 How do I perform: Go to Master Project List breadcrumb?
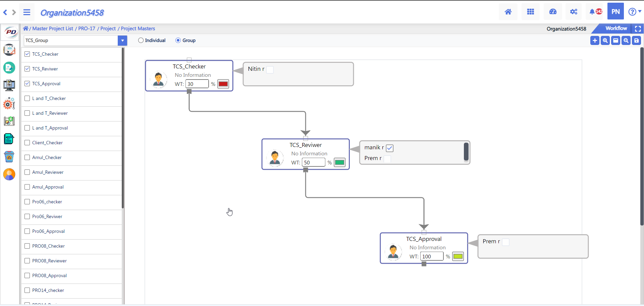click(x=53, y=29)
